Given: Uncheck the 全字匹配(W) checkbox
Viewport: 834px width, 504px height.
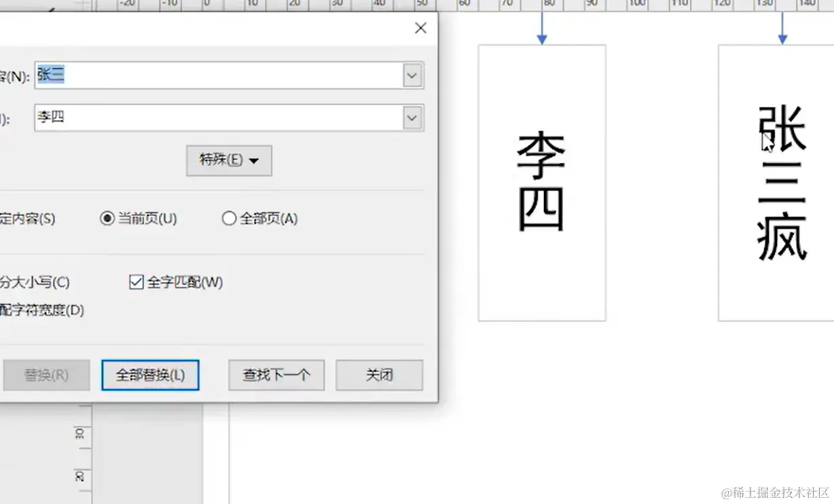Looking at the screenshot, I should [137, 282].
